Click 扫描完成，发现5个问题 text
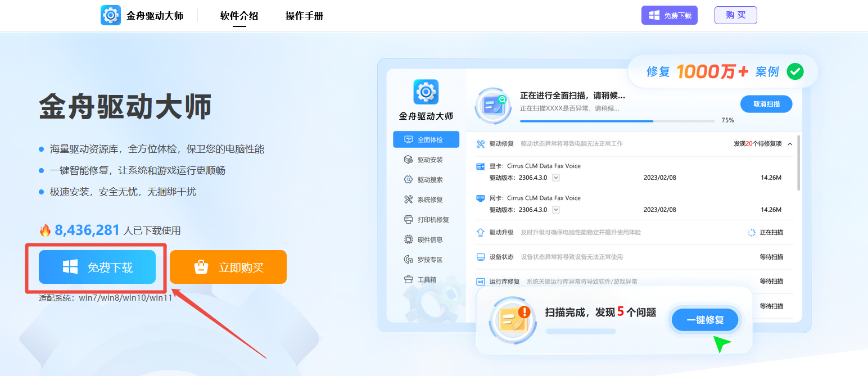 tap(600, 312)
